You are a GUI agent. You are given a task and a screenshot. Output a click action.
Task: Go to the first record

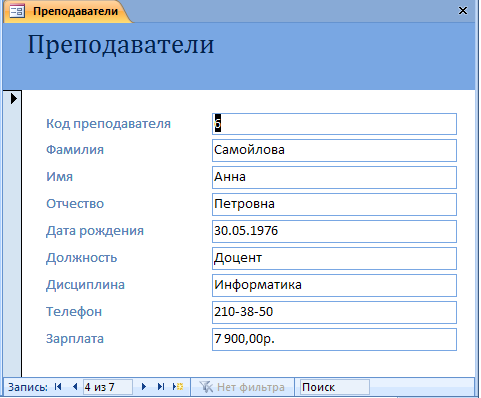[58, 387]
